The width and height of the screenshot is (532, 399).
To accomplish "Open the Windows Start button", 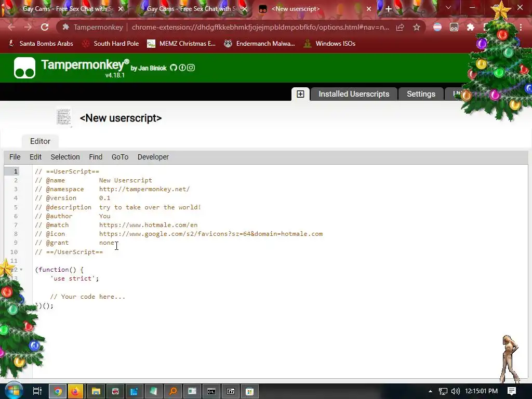I will tap(14, 391).
